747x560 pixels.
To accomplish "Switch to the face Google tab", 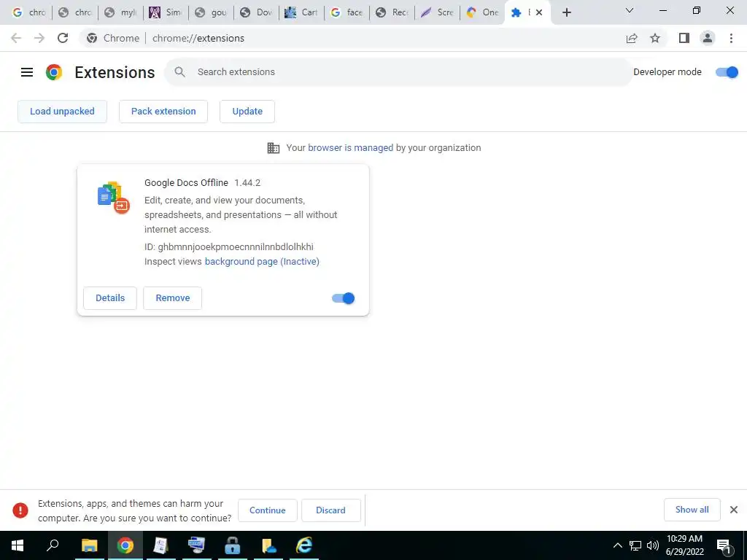I will point(347,12).
